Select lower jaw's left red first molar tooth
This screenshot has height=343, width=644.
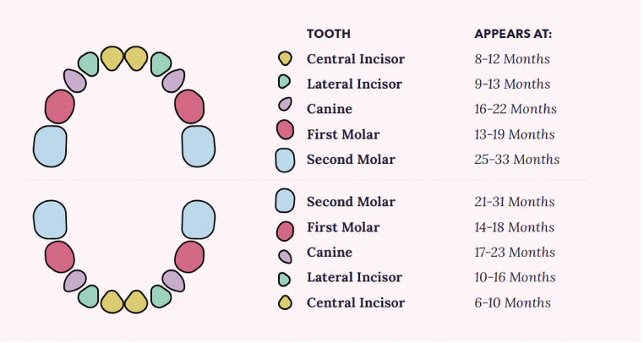(59, 257)
